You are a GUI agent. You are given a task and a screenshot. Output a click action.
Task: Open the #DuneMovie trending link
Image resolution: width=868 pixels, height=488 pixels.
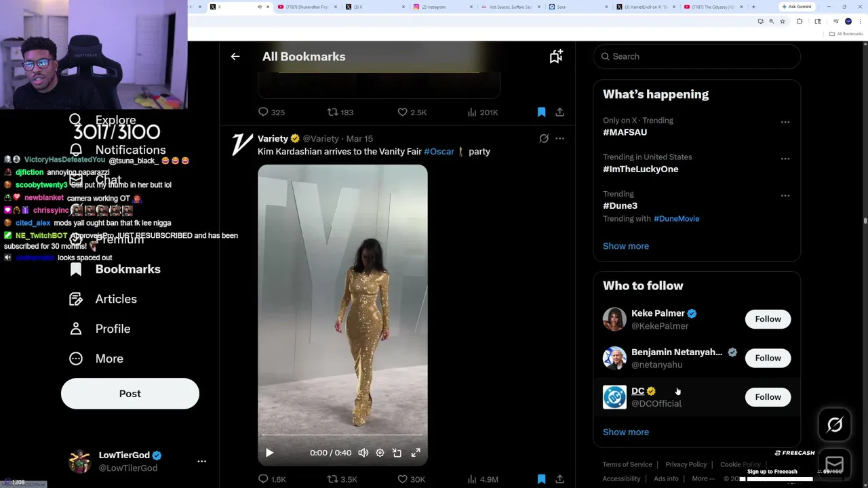(676, 218)
